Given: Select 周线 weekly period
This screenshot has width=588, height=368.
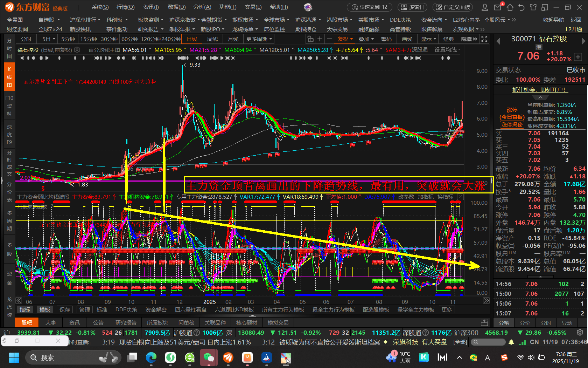Looking at the screenshot, I should click(x=212, y=39).
